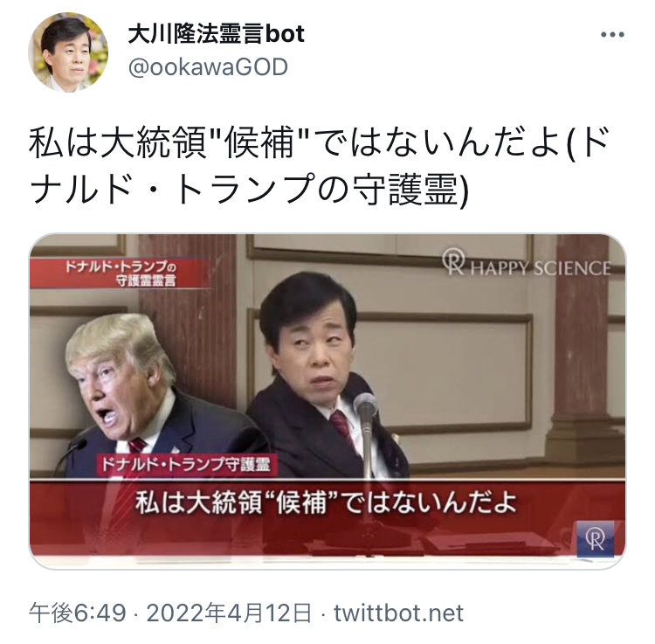Click the word bot in the display name
655x644 pixels.
[x=285, y=33]
